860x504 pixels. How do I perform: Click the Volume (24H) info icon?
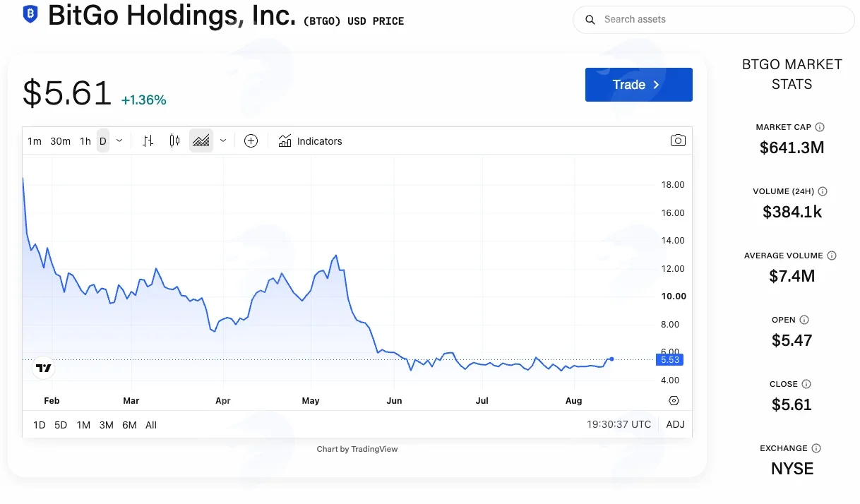(823, 191)
